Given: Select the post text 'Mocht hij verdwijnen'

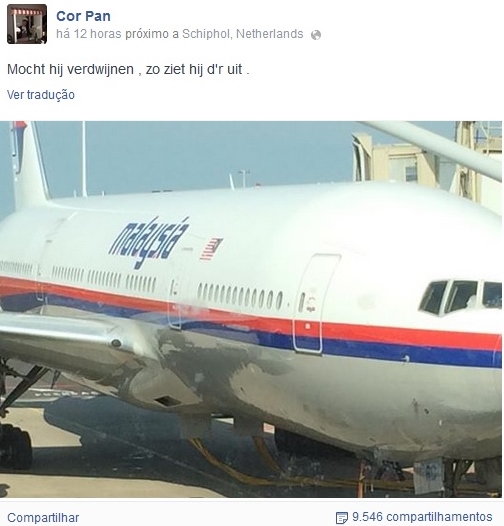Looking at the screenshot, I should (x=70, y=69).
